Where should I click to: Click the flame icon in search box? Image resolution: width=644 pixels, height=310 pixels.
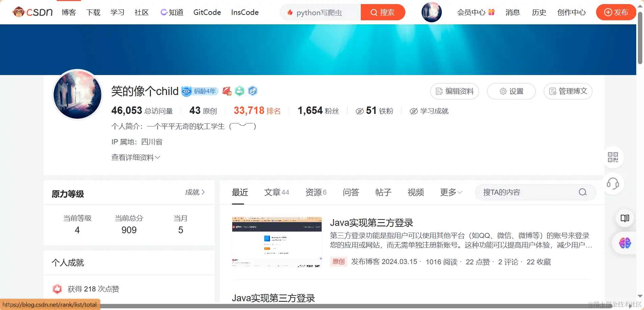pyautogui.click(x=290, y=13)
